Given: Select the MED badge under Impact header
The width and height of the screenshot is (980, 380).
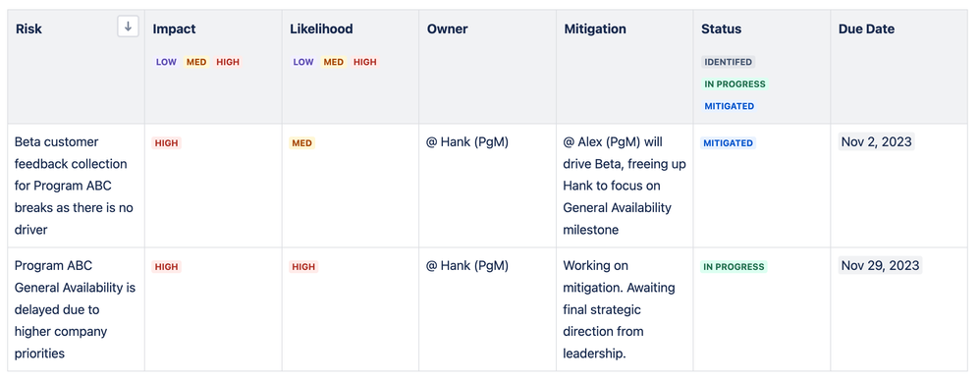Looking at the screenshot, I should (196, 62).
